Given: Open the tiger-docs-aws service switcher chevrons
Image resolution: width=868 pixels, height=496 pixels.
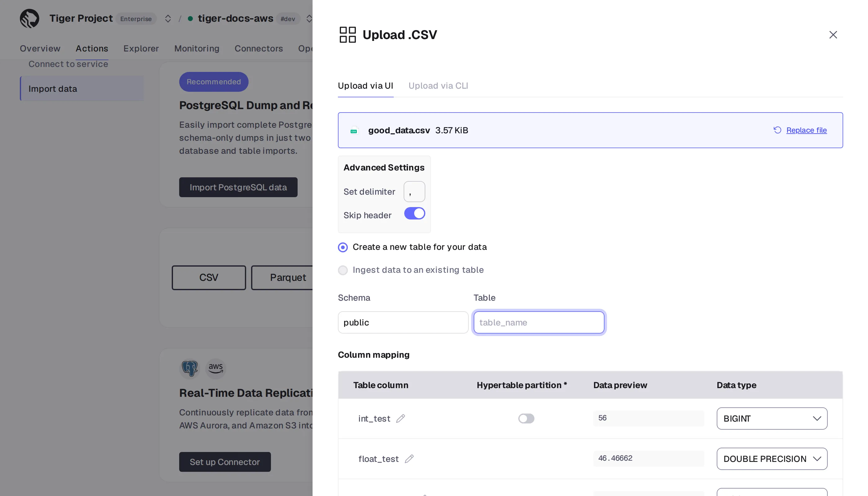Looking at the screenshot, I should point(309,18).
